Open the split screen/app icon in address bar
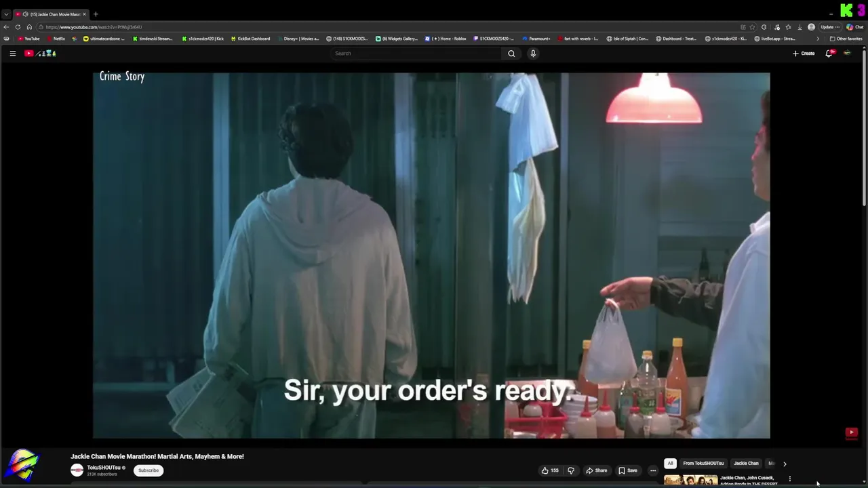Viewport: 868px width, 488px height. pyautogui.click(x=743, y=27)
